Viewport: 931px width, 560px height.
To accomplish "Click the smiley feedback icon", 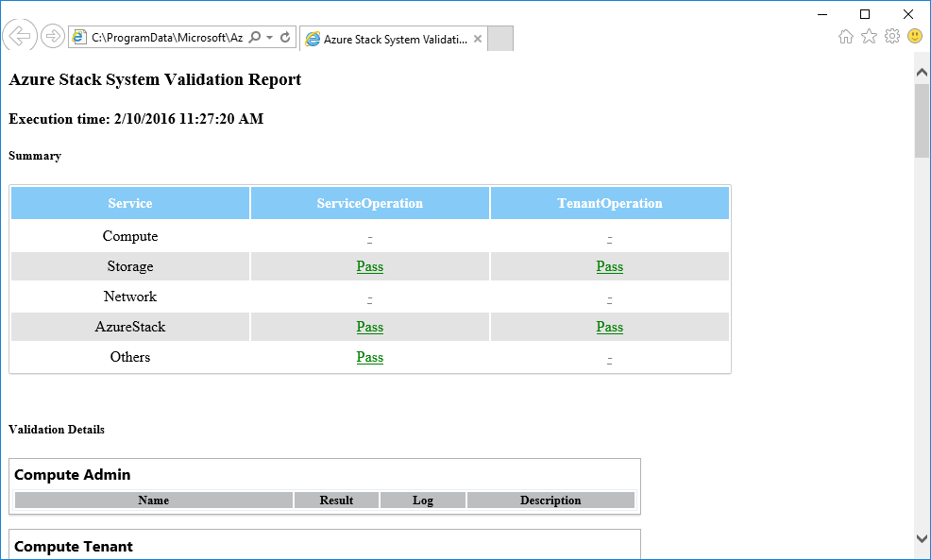I will pyautogui.click(x=915, y=36).
